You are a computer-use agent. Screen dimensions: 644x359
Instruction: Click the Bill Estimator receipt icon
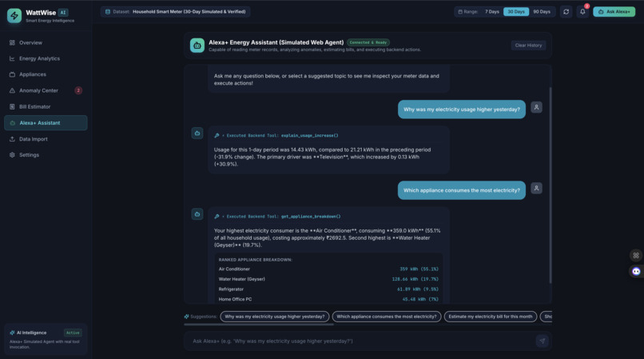tap(12, 107)
